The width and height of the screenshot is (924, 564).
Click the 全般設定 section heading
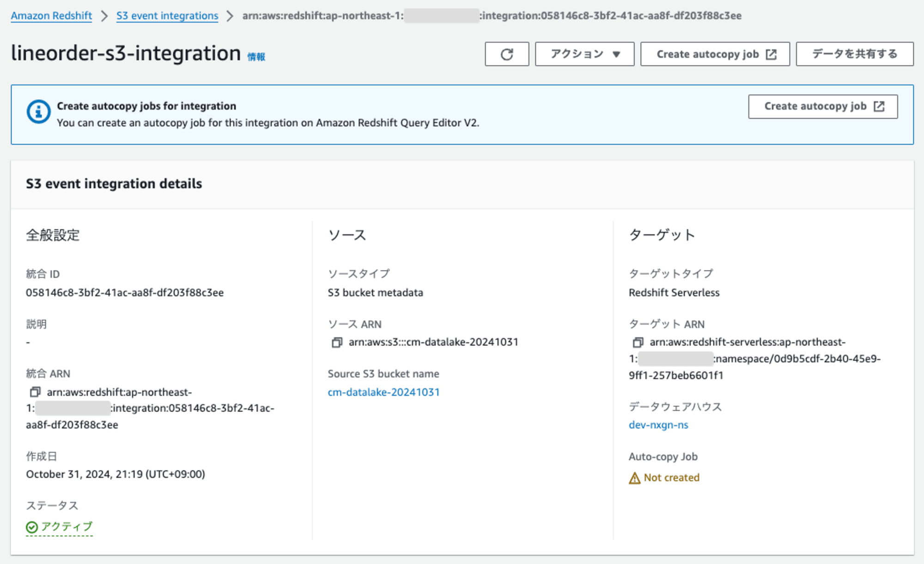tap(53, 235)
